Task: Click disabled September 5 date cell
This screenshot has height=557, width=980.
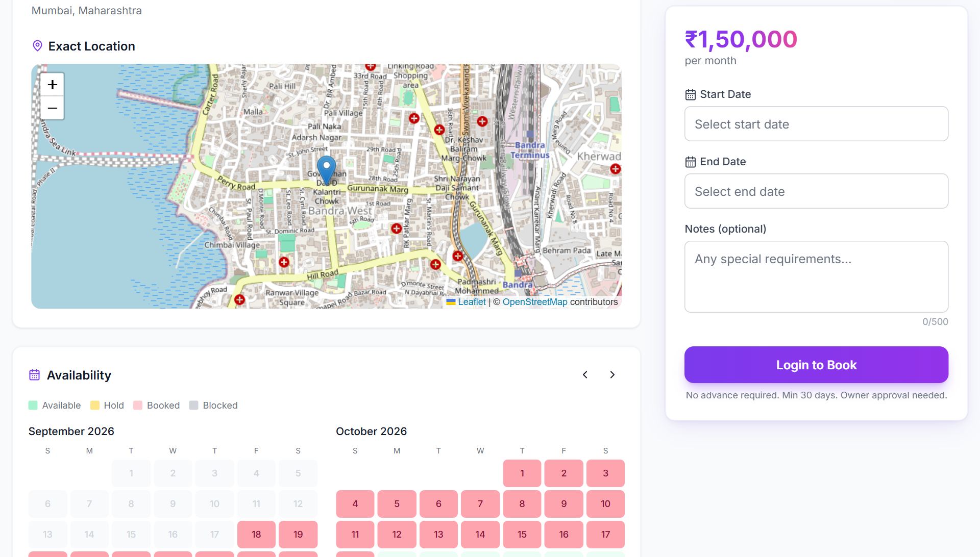Action: click(x=298, y=473)
